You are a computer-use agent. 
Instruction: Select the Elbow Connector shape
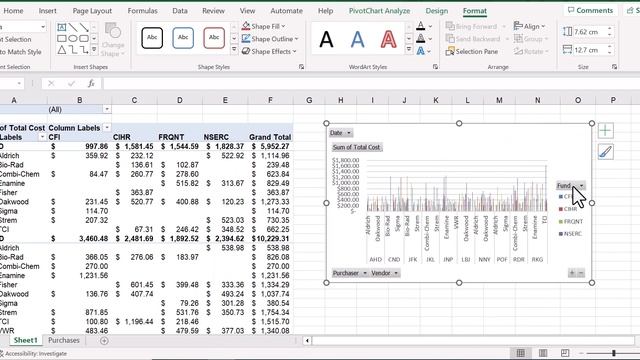point(73,50)
